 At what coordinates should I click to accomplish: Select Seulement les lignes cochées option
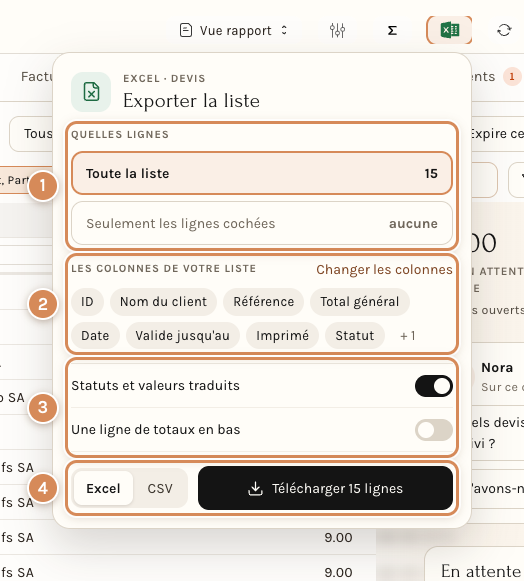(262, 223)
